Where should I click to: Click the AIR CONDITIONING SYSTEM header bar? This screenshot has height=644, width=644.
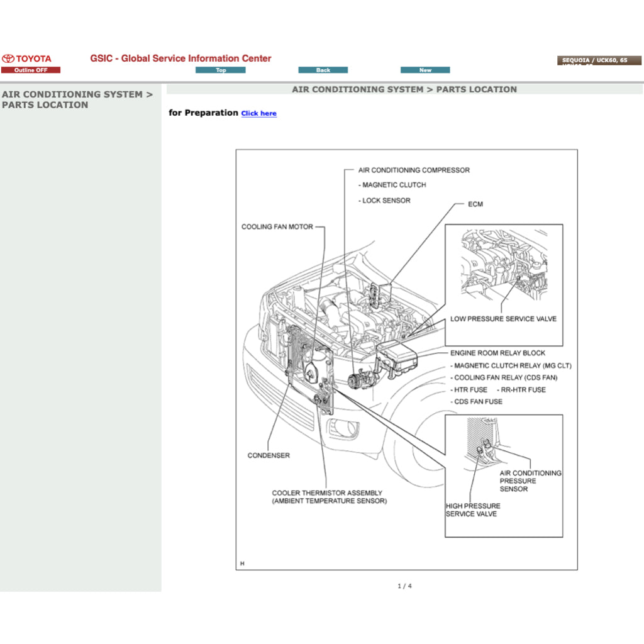(404, 89)
